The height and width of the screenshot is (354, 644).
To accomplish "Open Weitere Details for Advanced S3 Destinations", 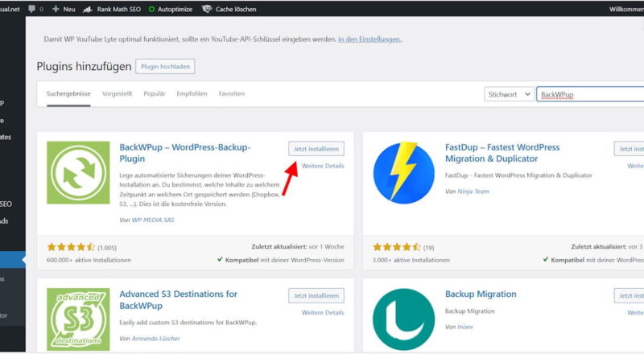I will pyautogui.click(x=323, y=312).
